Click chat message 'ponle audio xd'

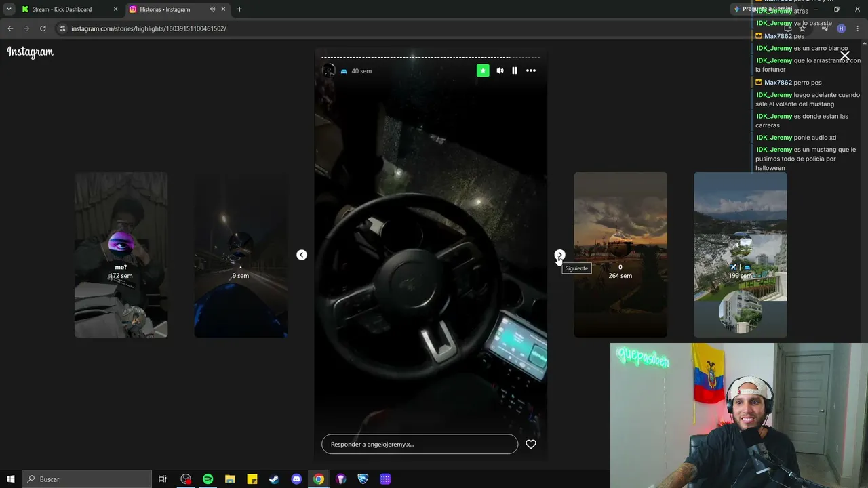pyautogui.click(x=814, y=138)
